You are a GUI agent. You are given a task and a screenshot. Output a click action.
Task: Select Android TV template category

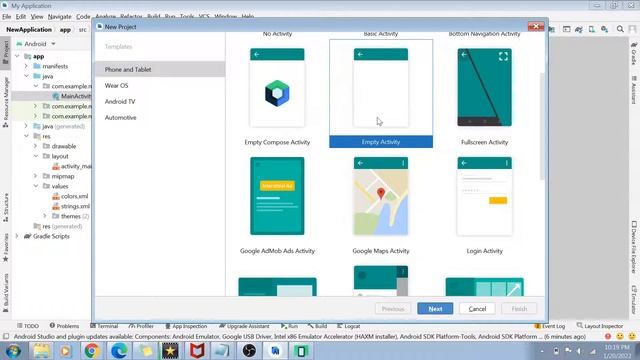point(160,101)
